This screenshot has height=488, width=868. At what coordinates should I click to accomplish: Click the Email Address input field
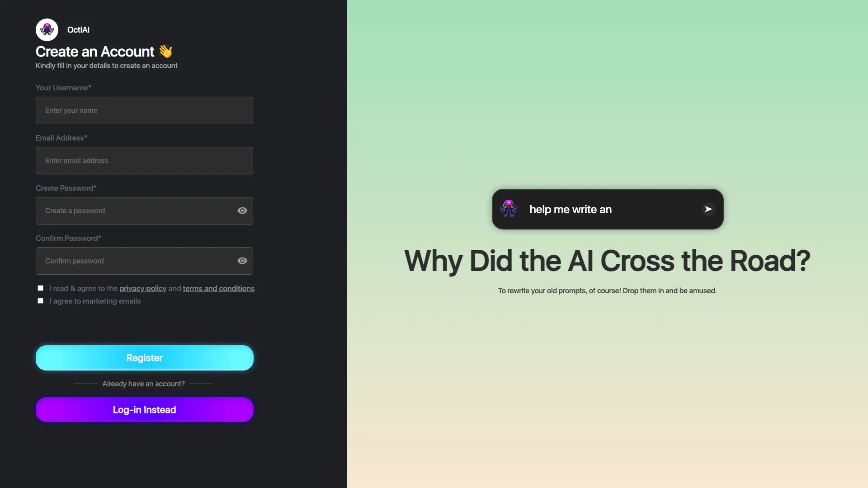[144, 160]
